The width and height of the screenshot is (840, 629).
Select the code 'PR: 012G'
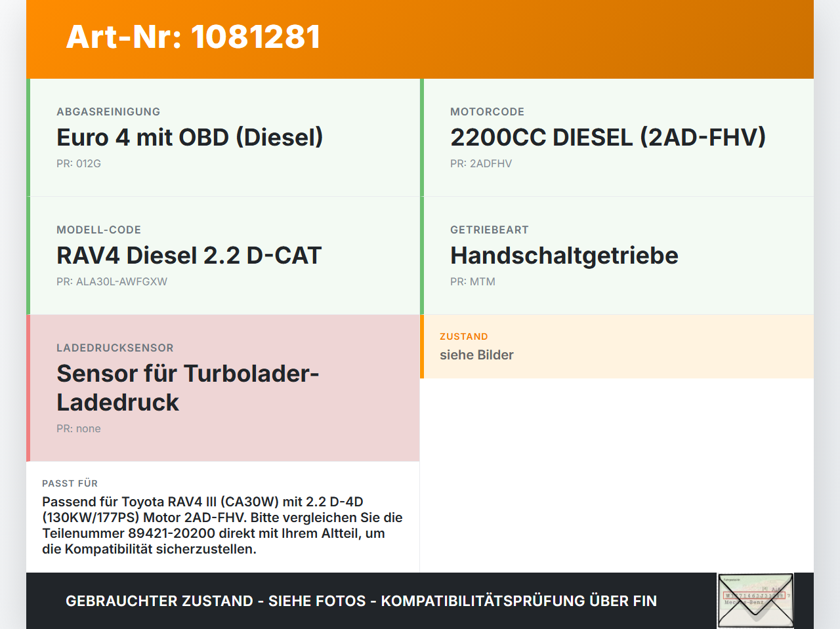[79, 163]
